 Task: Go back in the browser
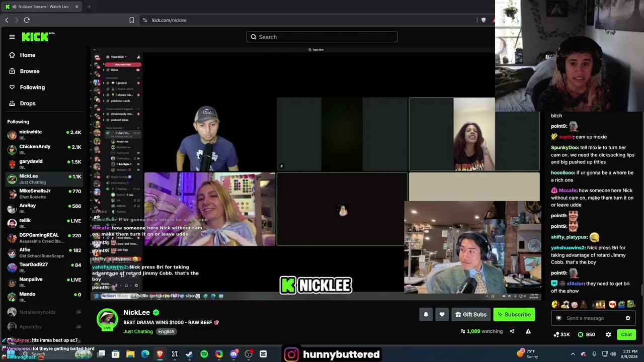7,20
